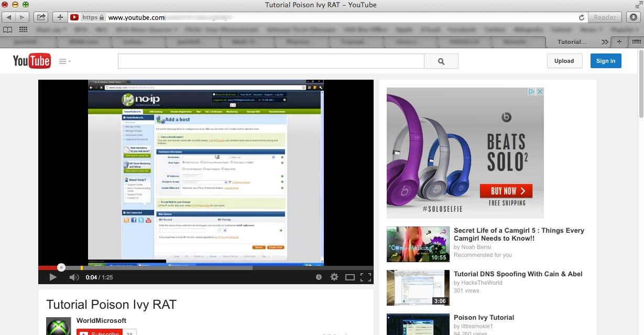Viewport: 644px width, 335px height.
Task: Enter fullscreen video mode
Action: coord(366,277)
